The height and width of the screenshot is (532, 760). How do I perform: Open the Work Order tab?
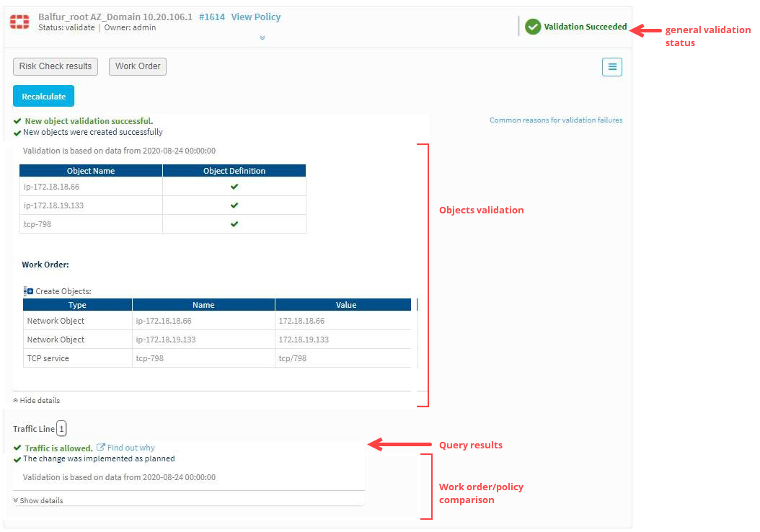[x=138, y=66]
